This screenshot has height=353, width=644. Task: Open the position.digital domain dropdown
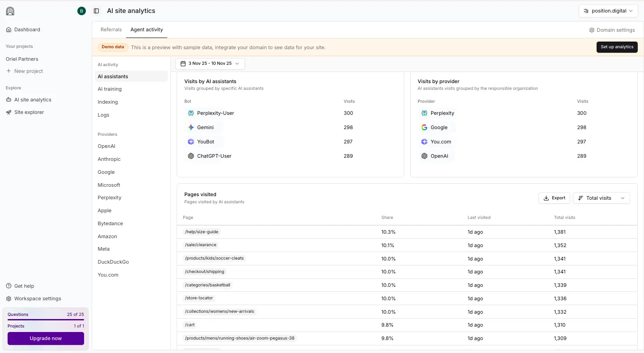pyautogui.click(x=608, y=11)
